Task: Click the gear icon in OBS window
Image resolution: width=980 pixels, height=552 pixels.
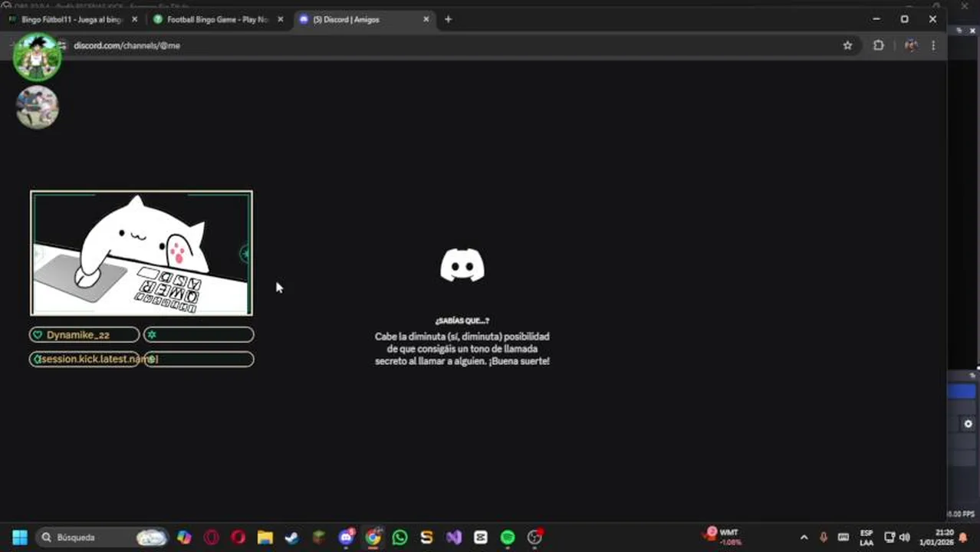Action: (x=968, y=424)
